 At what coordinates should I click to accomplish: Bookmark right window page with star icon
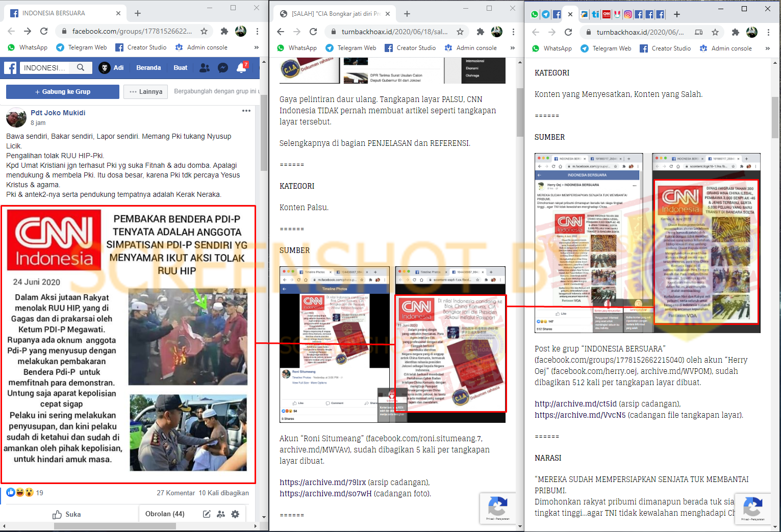coord(715,32)
